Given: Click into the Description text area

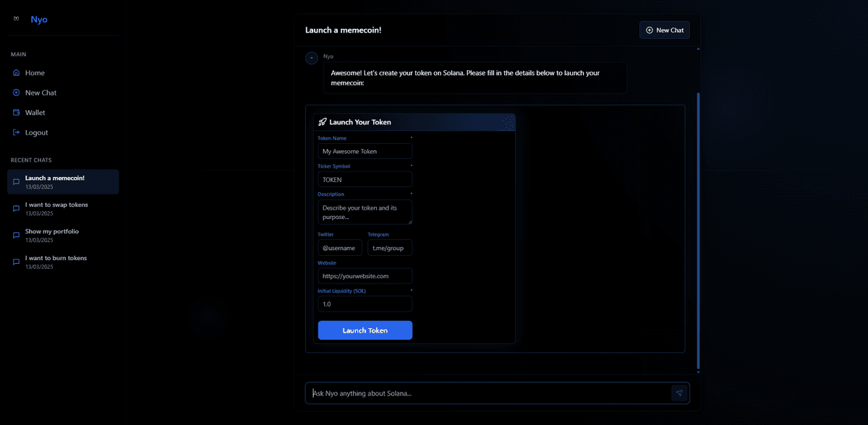Looking at the screenshot, I should pos(365,212).
